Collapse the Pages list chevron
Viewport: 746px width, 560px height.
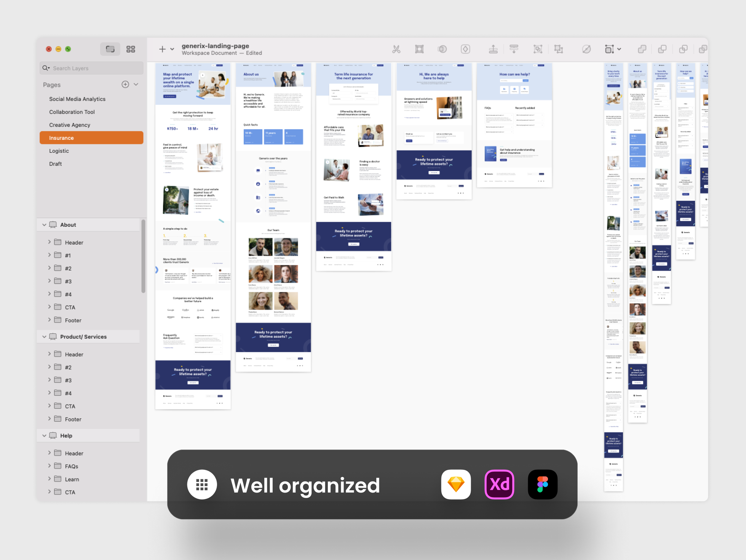point(136,85)
